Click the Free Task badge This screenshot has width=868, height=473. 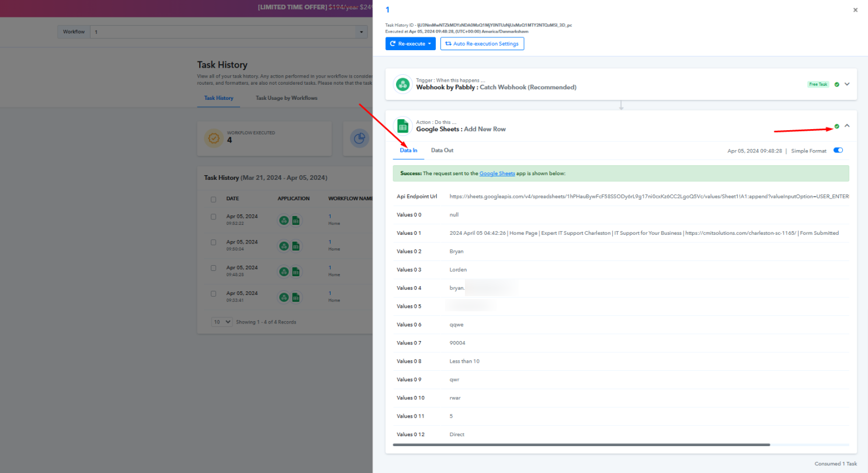[x=818, y=84]
